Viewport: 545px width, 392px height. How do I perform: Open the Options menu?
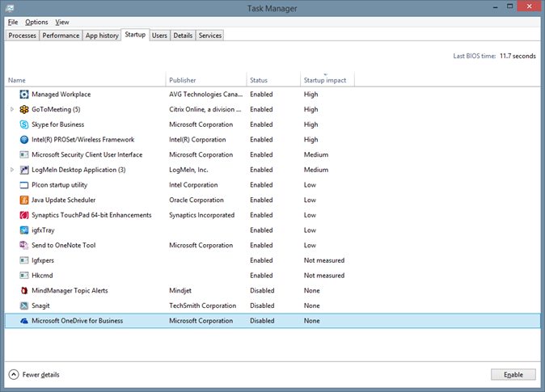pyautogui.click(x=36, y=23)
